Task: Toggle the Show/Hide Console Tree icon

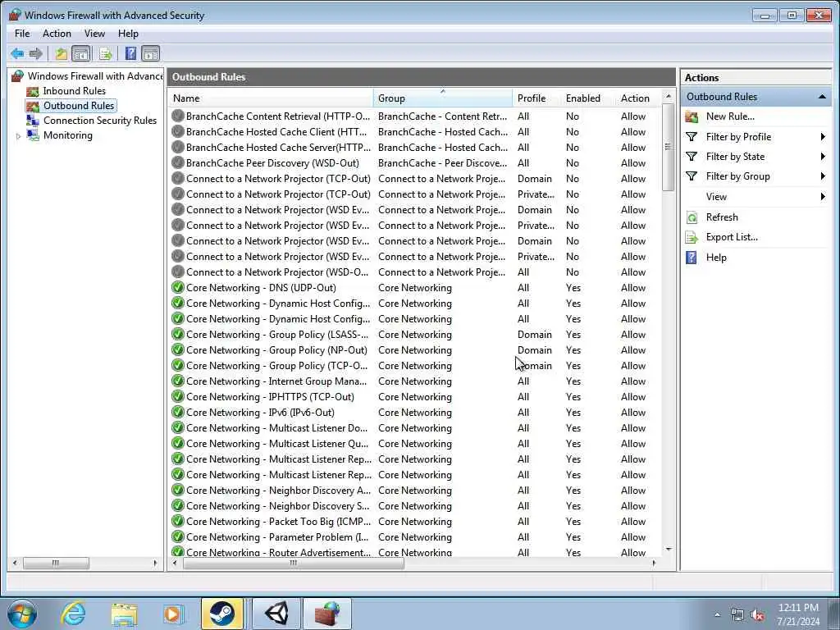Action: [81, 53]
